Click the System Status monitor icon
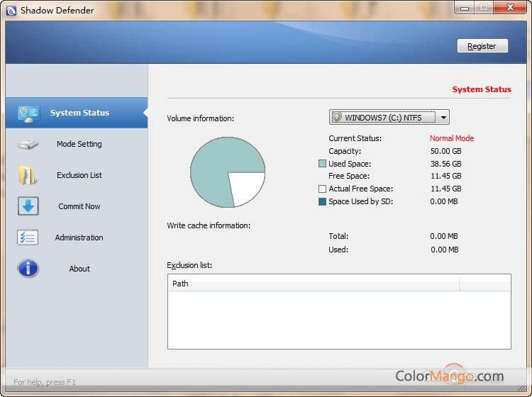The height and width of the screenshot is (397, 532). coord(28,114)
